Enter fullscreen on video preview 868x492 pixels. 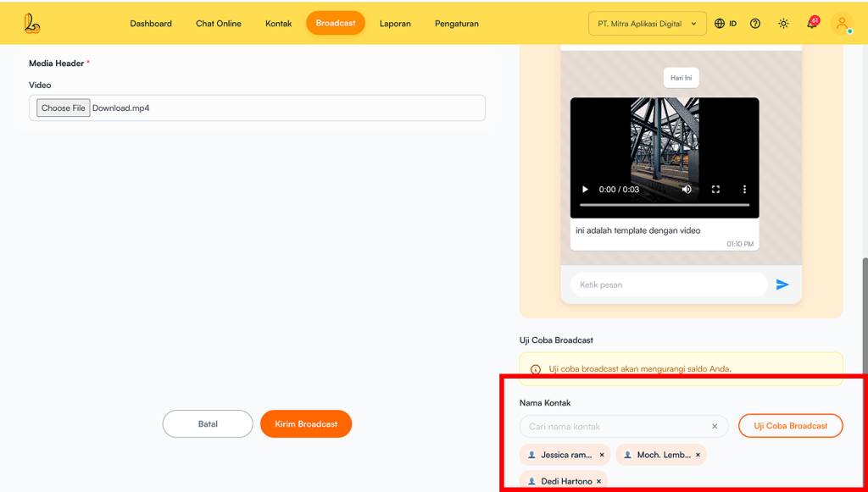[x=715, y=190]
